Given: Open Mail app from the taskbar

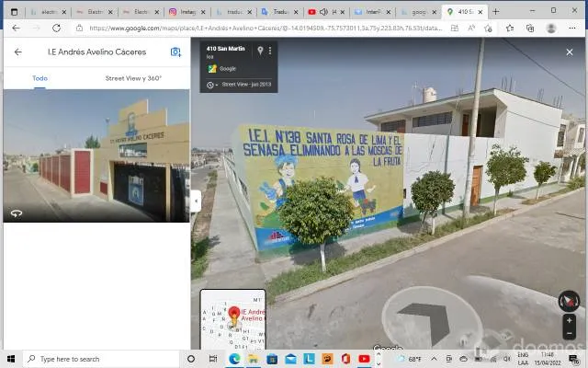Looking at the screenshot, I should 290,359.
